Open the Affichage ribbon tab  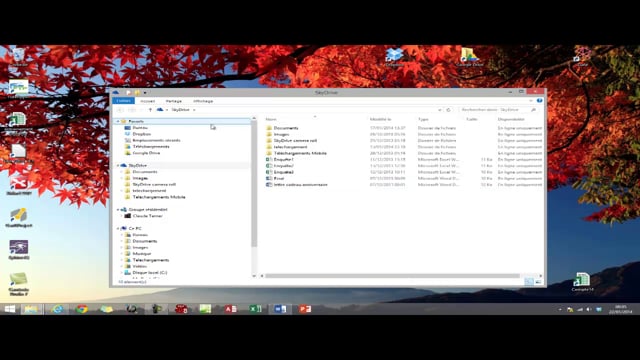click(203, 101)
